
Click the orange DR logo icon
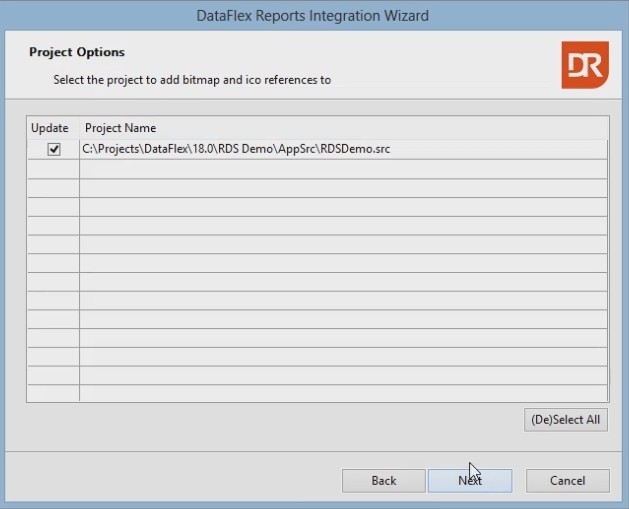coord(584,64)
